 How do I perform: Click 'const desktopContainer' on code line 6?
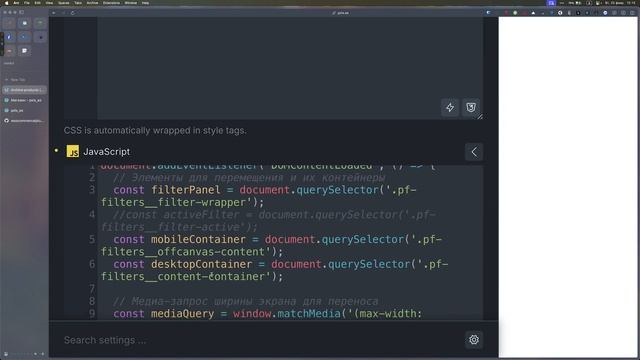pos(183,264)
